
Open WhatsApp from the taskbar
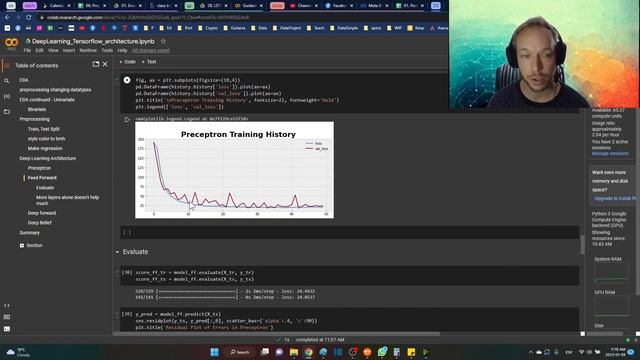pos(382,352)
